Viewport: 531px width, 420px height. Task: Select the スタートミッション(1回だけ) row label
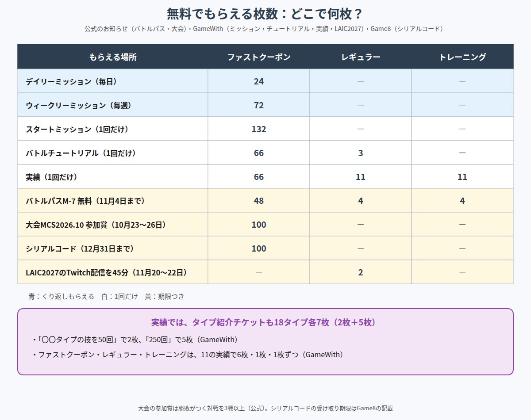(77, 129)
